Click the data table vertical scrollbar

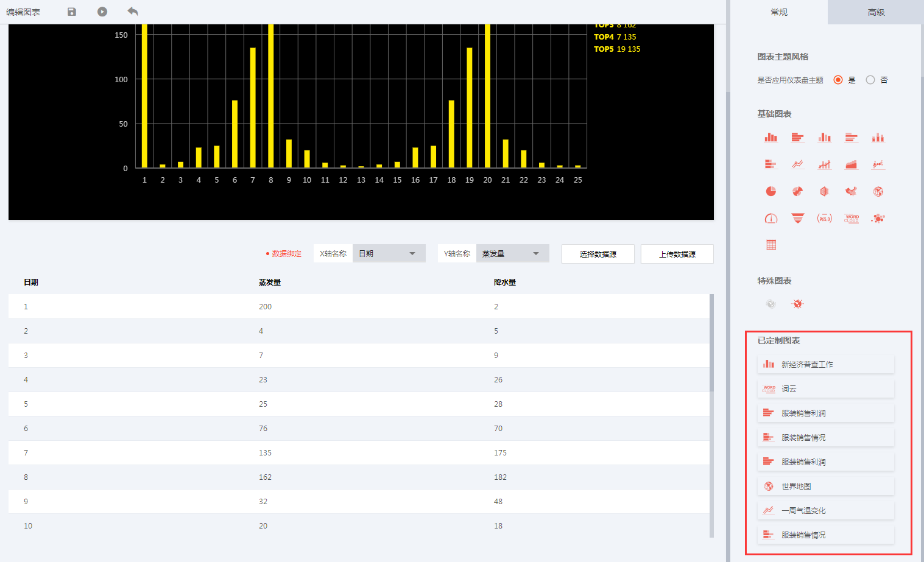(711, 343)
